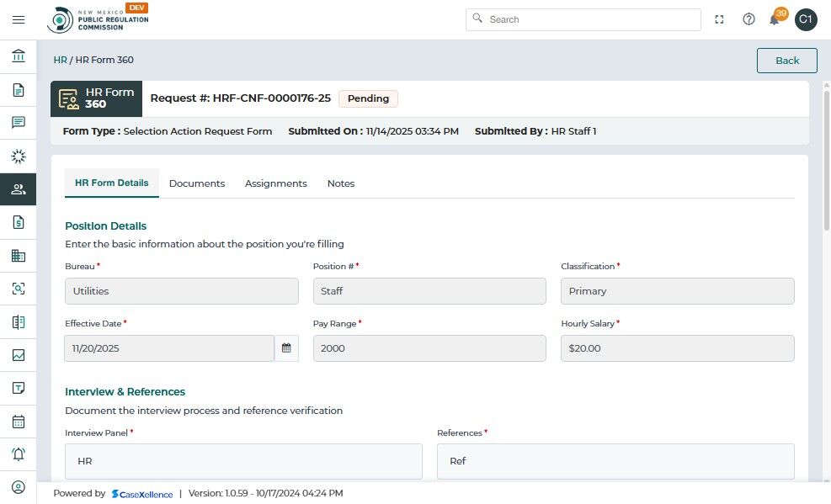Open the chart analytics sidebar icon
Screen dimensions: 831x504
coord(19,355)
